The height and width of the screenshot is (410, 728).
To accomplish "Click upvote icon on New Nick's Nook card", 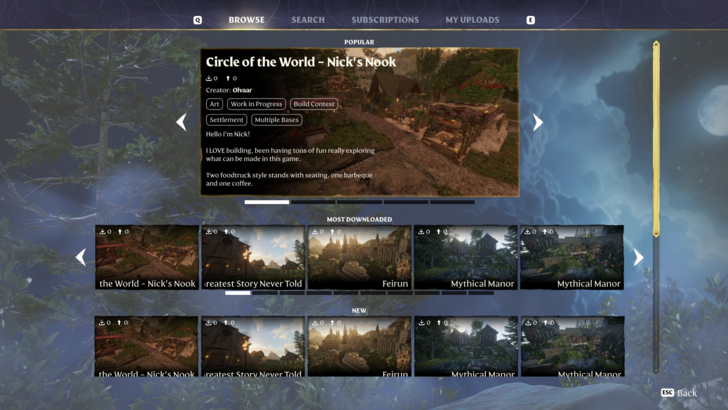I will click(x=120, y=322).
